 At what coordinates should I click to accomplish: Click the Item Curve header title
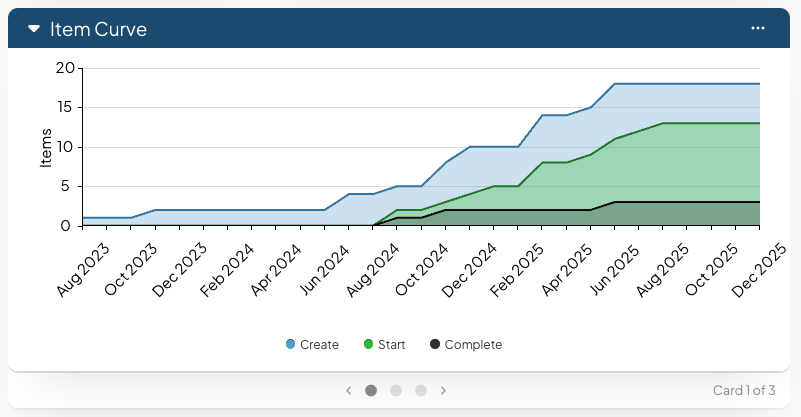tap(98, 30)
